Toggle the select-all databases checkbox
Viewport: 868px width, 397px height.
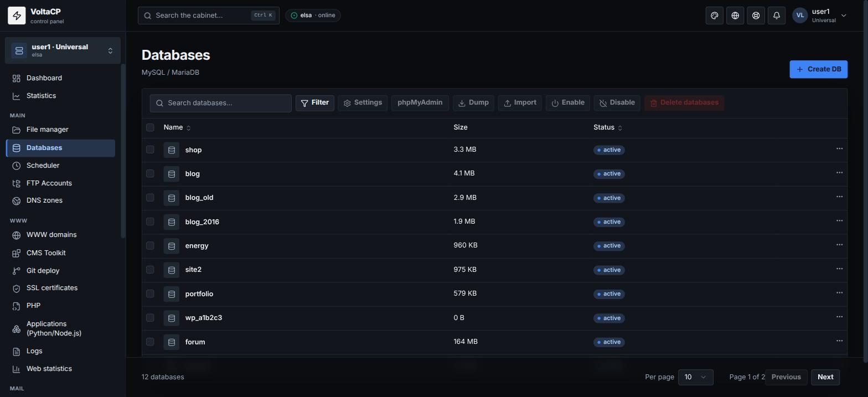tap(150, 127)
